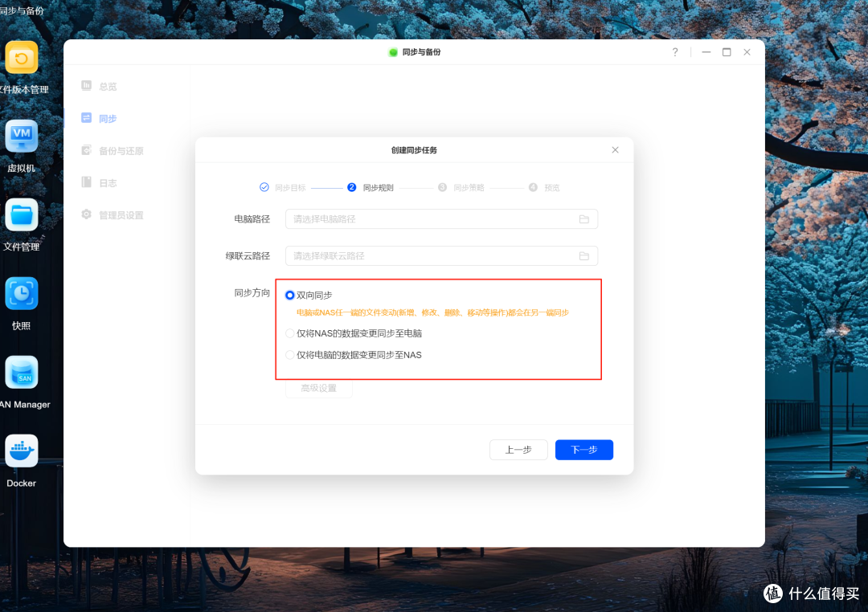
Task: Open the 快照 snapshot app icon
Action: click(x=22, y=293)
